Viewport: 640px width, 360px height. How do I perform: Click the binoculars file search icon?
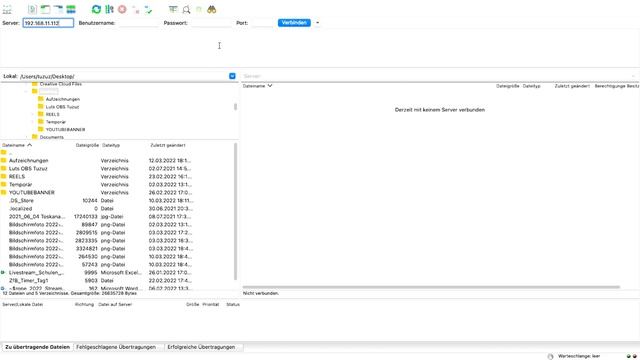[x=211, y=9]
